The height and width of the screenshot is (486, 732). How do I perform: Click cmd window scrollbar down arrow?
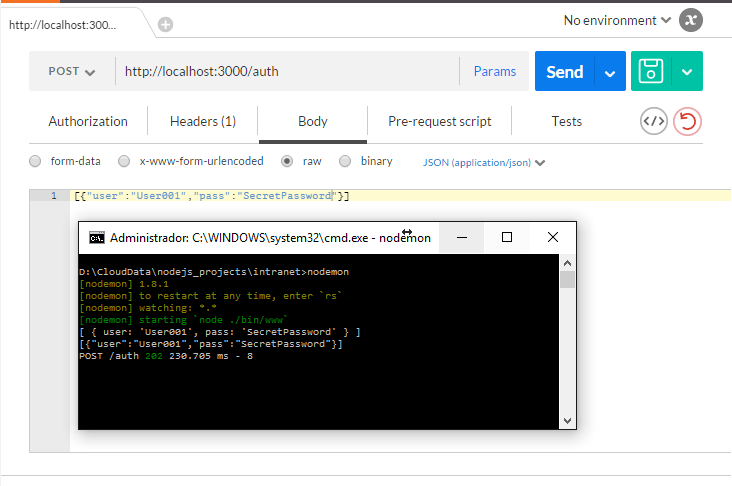point(567,421)
